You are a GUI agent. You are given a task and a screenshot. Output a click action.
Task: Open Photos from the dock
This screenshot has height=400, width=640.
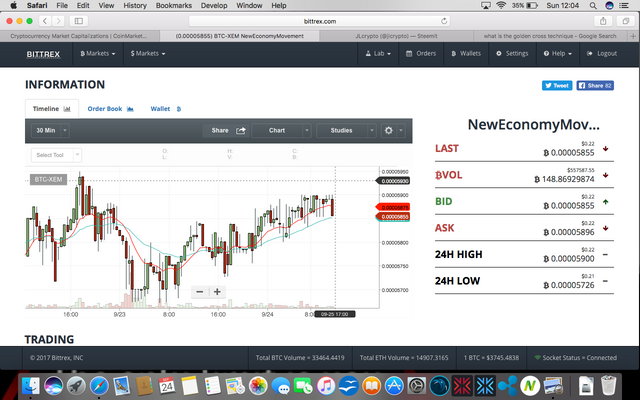tap(258, 385)
